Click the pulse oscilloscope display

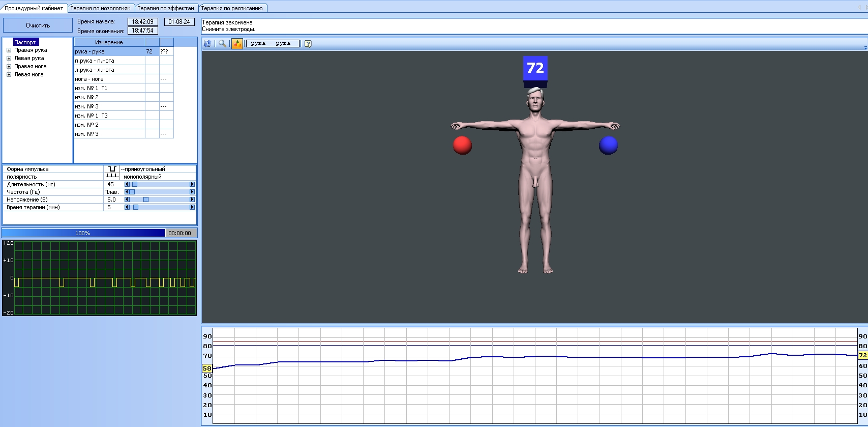tap(99, 278)
